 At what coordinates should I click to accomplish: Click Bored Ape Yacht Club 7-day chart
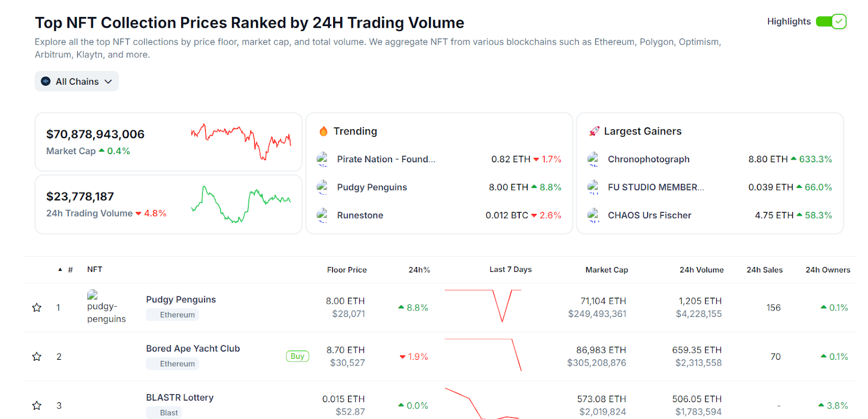(x=483, y=355)
